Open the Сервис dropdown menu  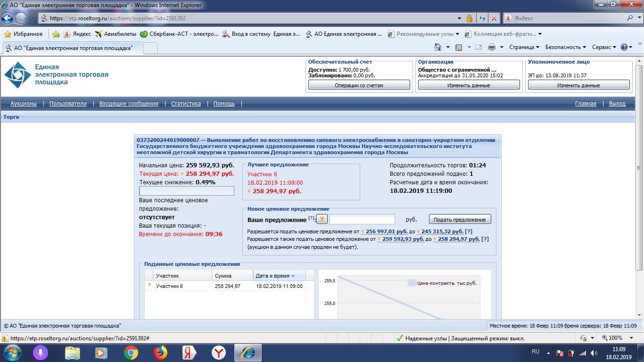[604, 47]
